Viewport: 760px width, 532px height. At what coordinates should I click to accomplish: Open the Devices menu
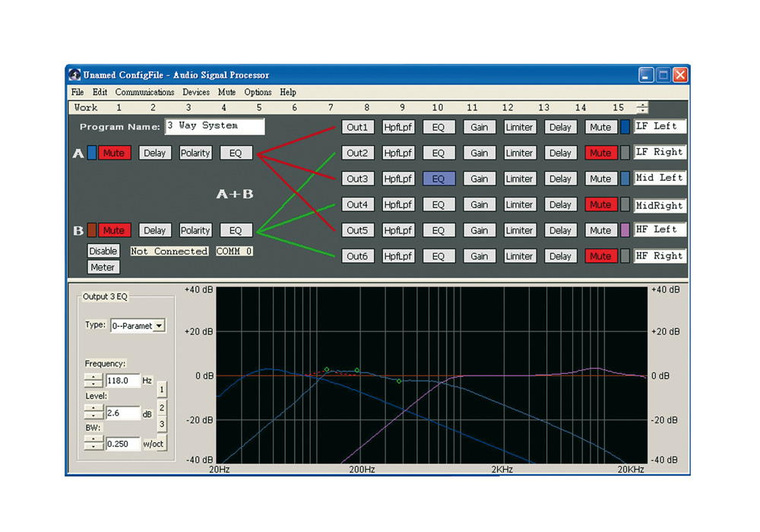196,92
